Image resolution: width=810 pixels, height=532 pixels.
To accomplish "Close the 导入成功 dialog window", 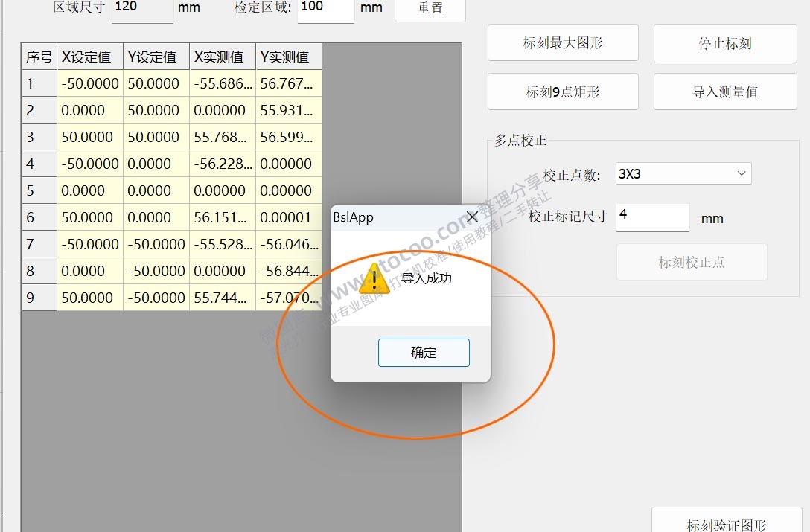I will tap(472, 217).
